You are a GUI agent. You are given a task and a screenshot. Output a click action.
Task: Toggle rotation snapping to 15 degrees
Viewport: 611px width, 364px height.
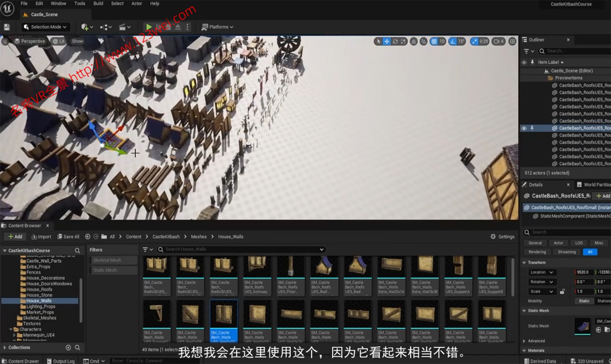pyautogui.click(x=453, y=41)
